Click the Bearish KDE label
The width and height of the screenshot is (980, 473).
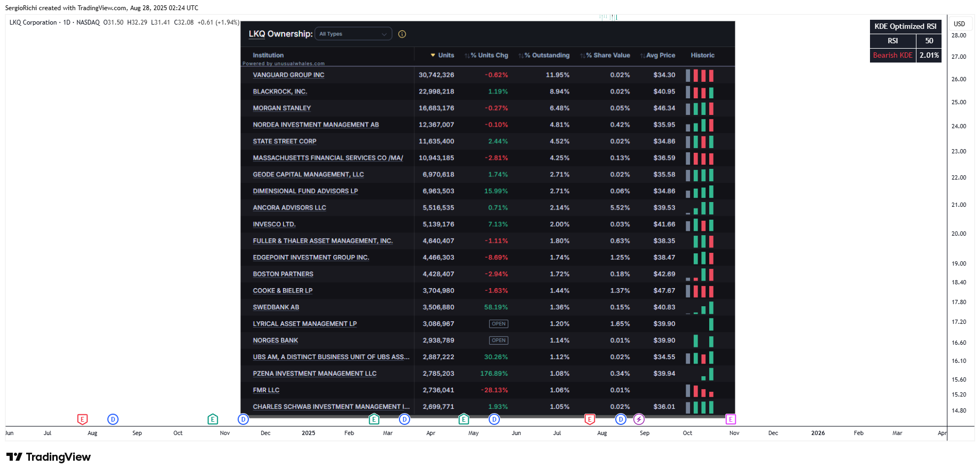click(893, 55)
